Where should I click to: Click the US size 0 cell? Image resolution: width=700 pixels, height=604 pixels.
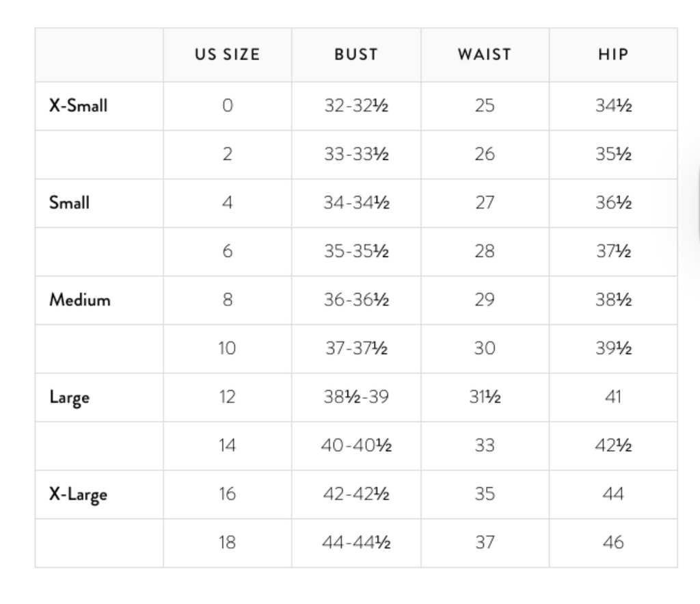[227, 106]
